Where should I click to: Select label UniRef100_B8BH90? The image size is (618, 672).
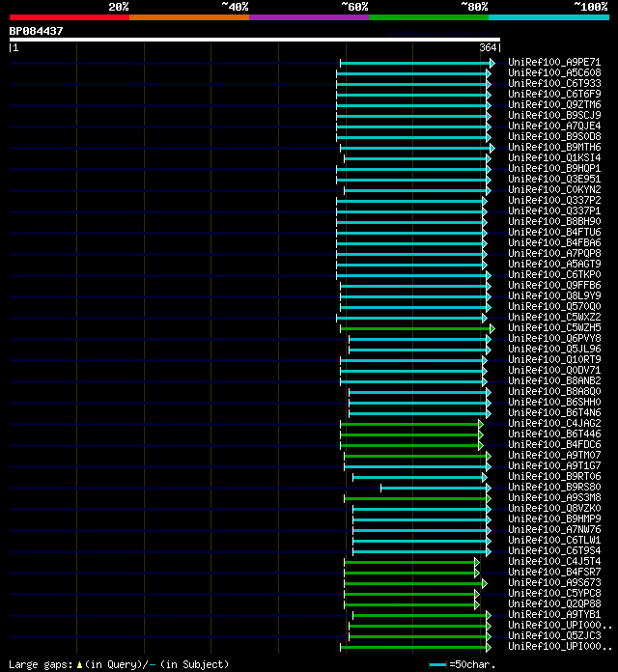(x=554, y=221)
